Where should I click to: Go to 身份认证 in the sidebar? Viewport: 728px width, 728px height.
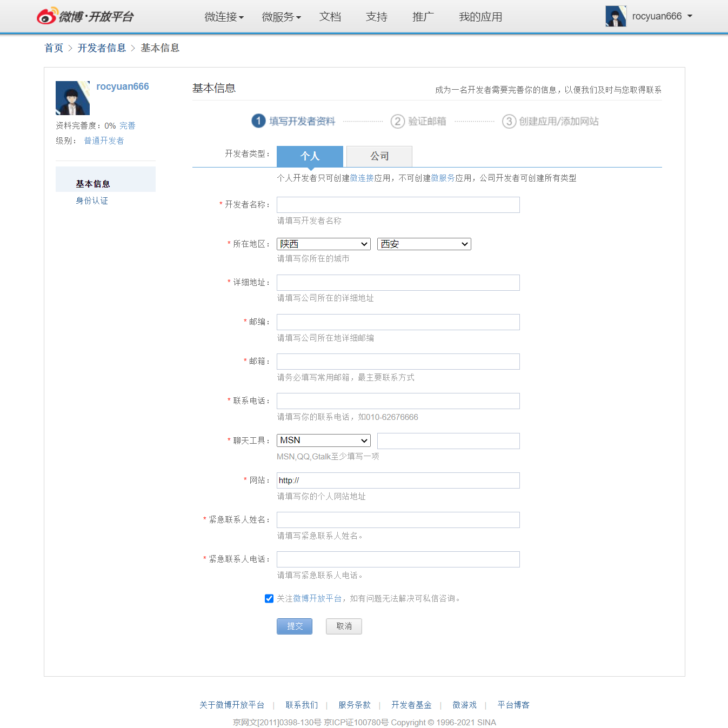[92, 201]
